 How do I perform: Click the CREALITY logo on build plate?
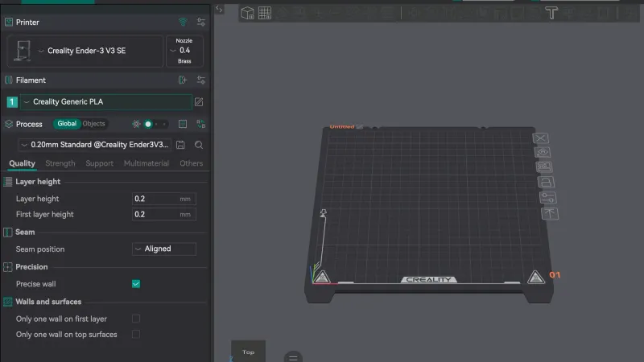pos(428,279)
